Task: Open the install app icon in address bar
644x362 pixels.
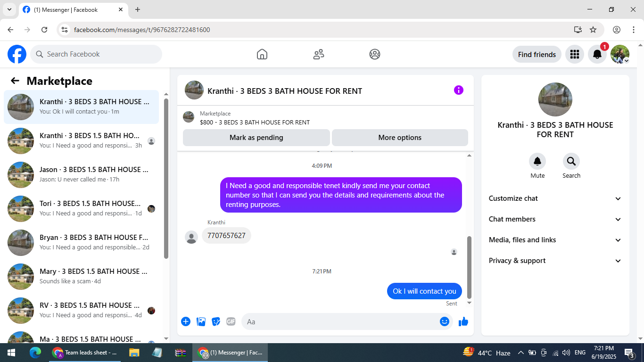Action: pos(578,30)
